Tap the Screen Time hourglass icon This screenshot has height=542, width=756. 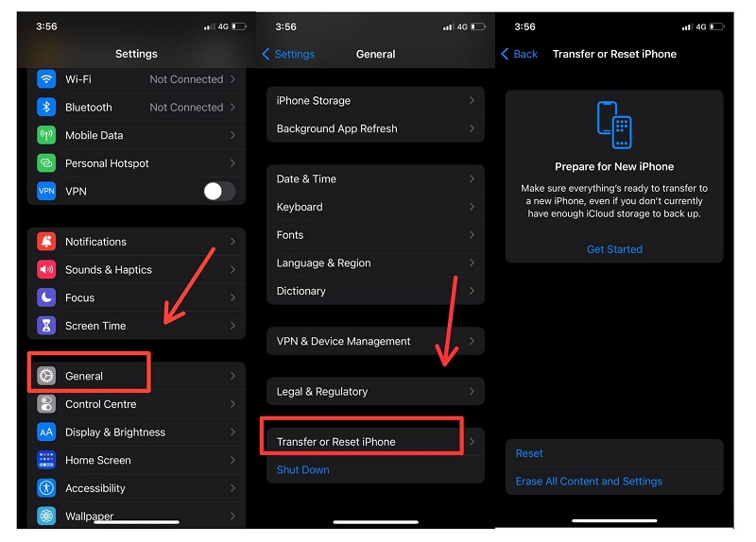pos(46,326)
